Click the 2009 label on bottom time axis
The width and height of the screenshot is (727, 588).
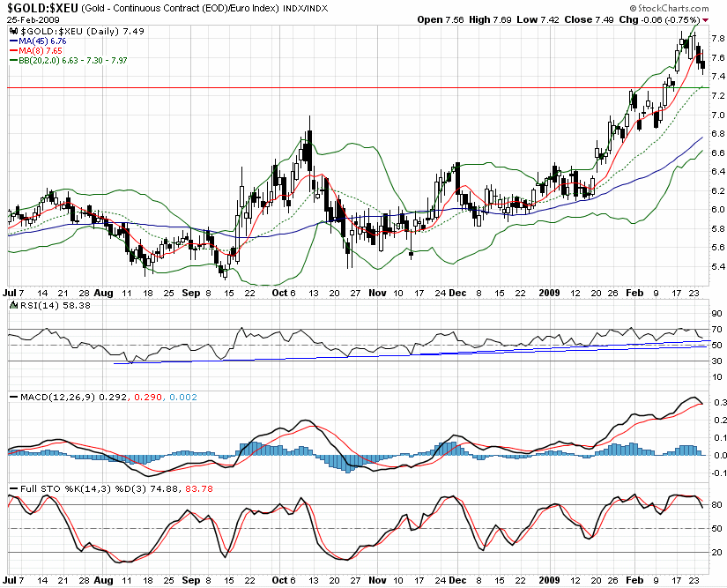549,580
